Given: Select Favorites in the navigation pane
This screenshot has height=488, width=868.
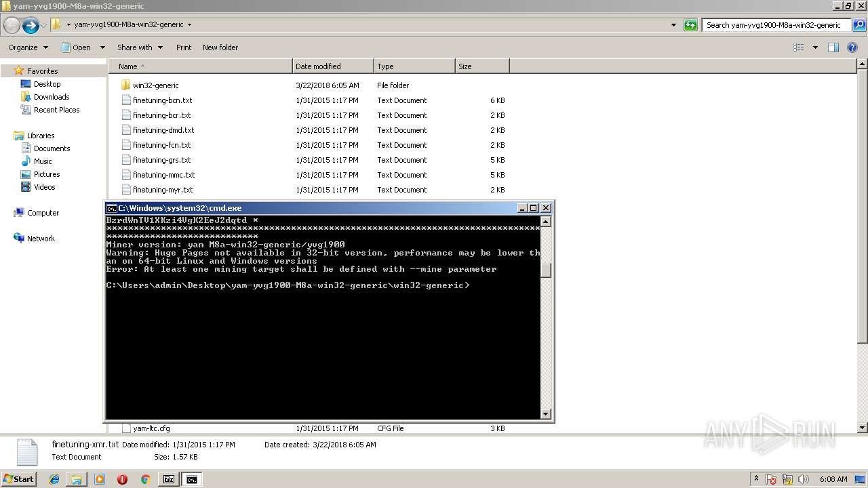Looking at the screenshot, I should pyautogui.click(x=42, y=71).
